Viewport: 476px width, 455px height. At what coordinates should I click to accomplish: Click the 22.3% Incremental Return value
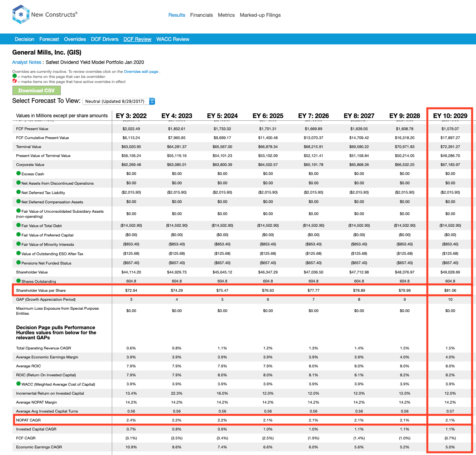coord(177,393)
